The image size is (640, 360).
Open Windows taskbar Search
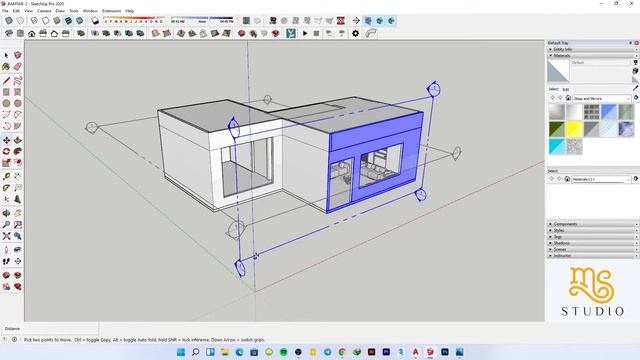point(196,352)
